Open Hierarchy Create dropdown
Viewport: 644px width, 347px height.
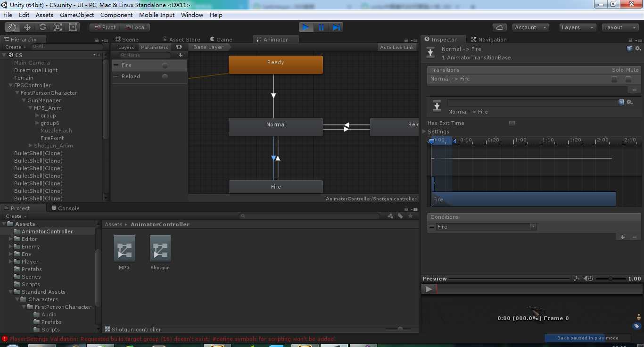coord(15,47)
